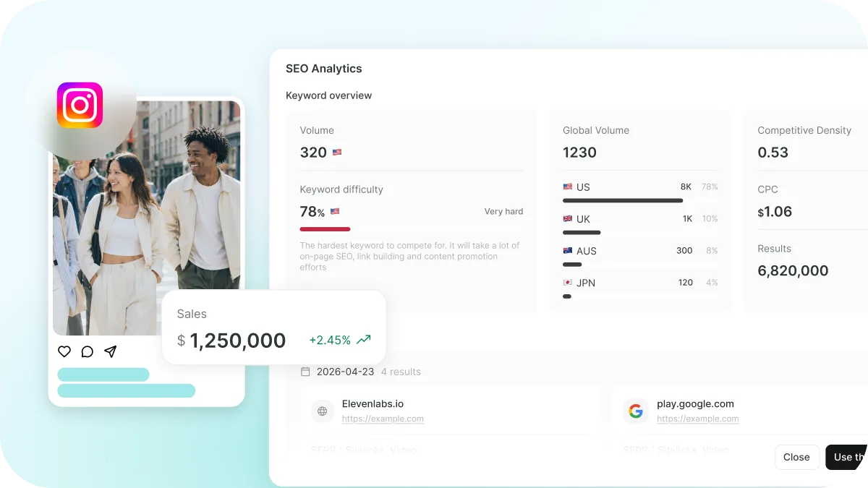Click the calendar icon beside 2026-04-23
Image resolution: width=868 pixels, height=488 pixels.
coord(305,372)
